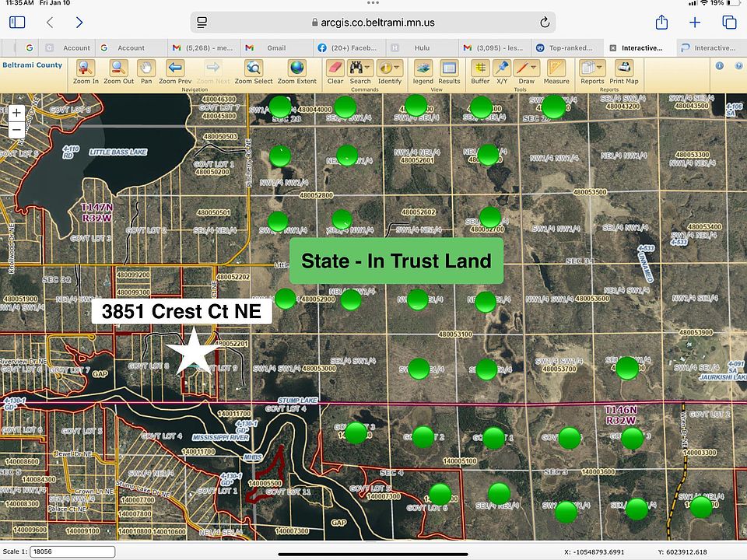Open the Legend view
This screenshot has width=747, height=560.
pyautogui.click(x=423, y=69)
